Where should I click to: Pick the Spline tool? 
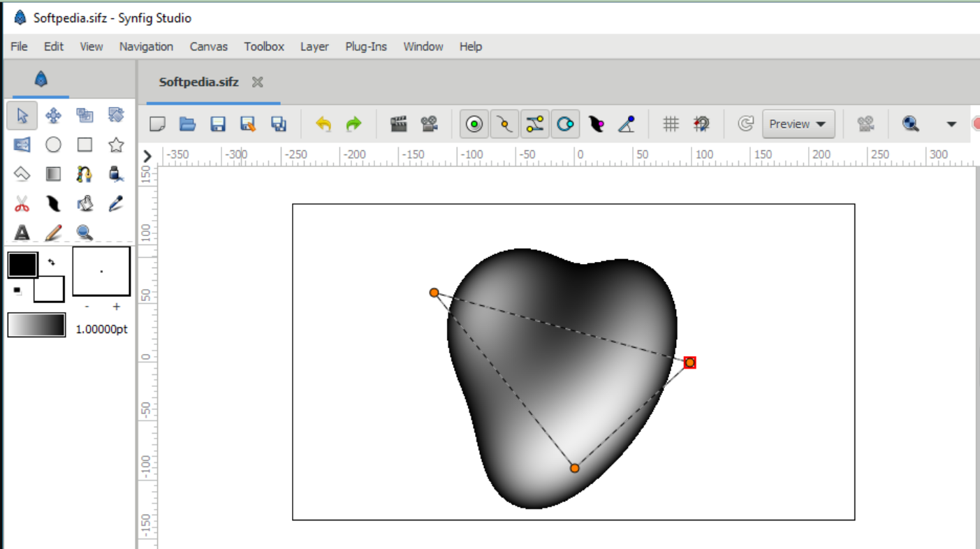coord(85,174)
